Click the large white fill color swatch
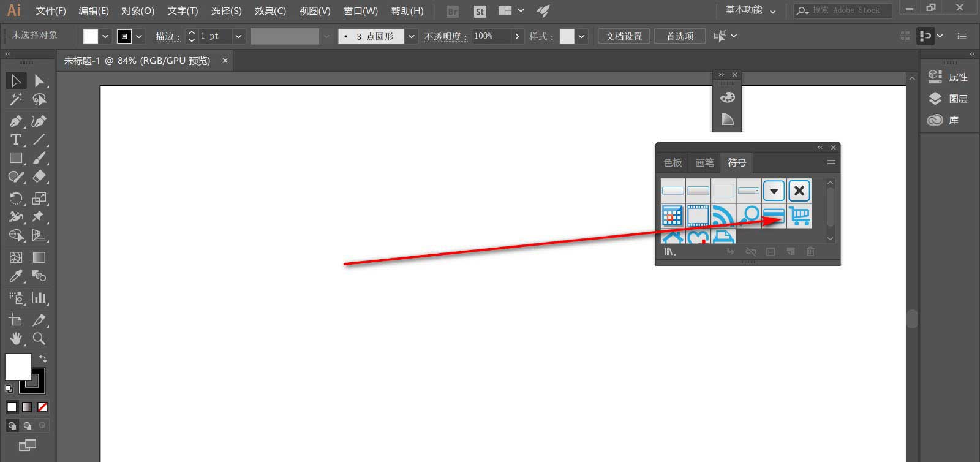Image resolution: width=980 pixels, height=462 pixels. (17, 366)
